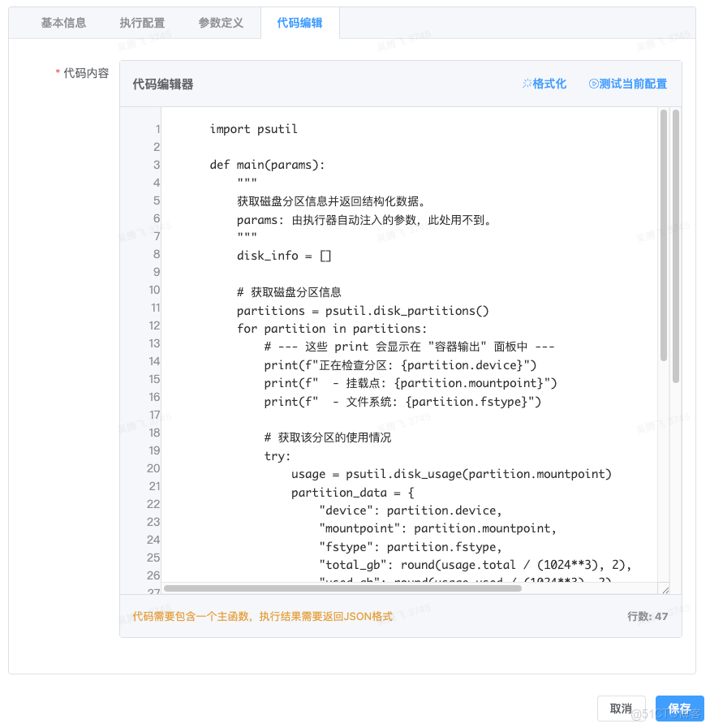Click the inner vertical scrollbar of code editor
The height and width of the screenshot is (728, 710).
[664, 235]
